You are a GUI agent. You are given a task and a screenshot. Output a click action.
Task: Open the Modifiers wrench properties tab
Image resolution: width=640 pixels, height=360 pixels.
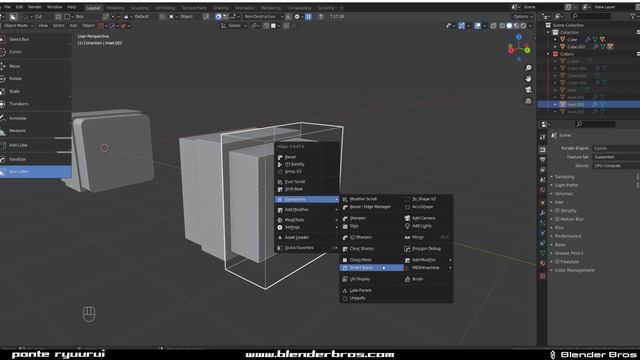tap(542, 213)
